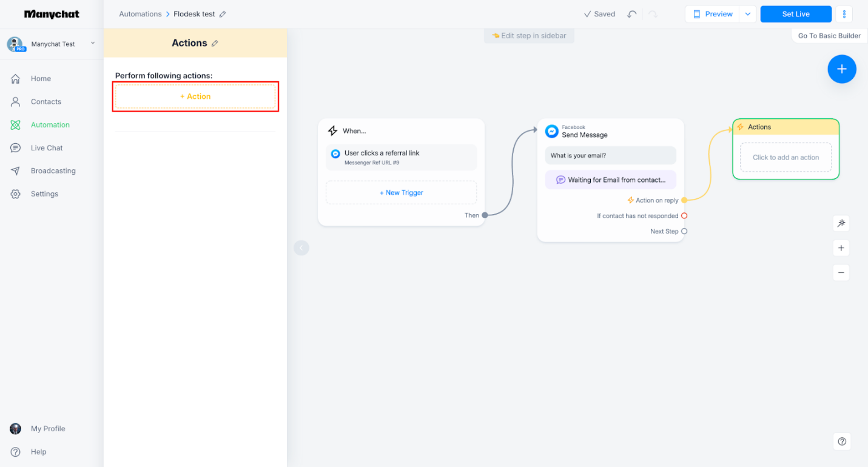Viewport: 868px width, 467px height.
Task: Add an action with + Action button
Action: pos(195,96)
